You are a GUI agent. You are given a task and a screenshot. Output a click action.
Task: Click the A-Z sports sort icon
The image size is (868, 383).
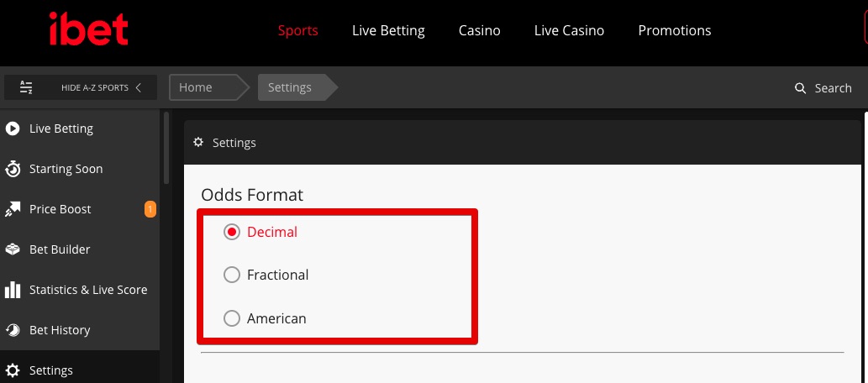pyautogui.click(x=26, y=87)
